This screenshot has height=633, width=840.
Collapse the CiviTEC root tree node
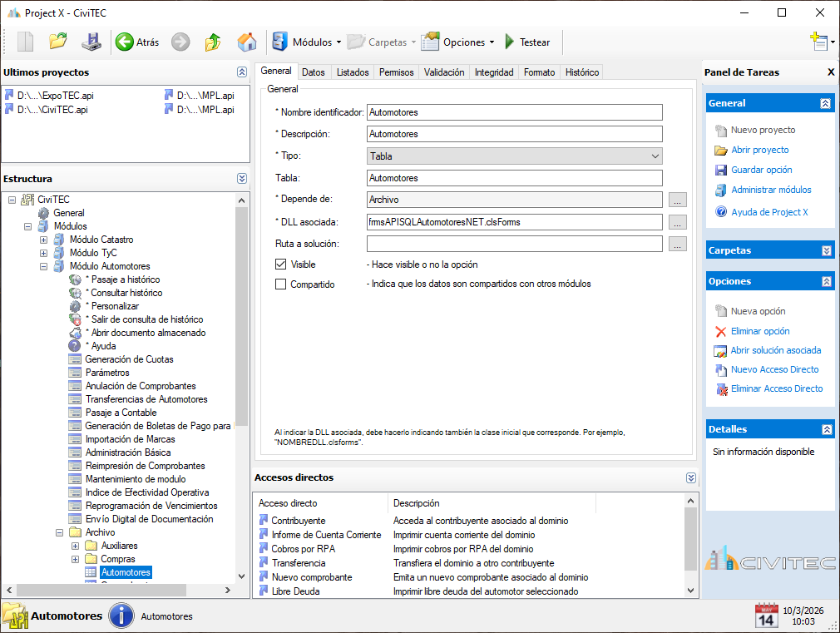(12, 200)
